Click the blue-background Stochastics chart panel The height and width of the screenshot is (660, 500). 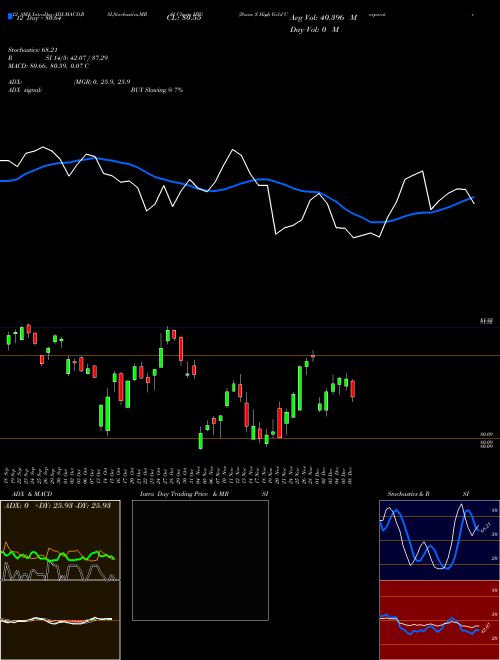tap(439, 540)
